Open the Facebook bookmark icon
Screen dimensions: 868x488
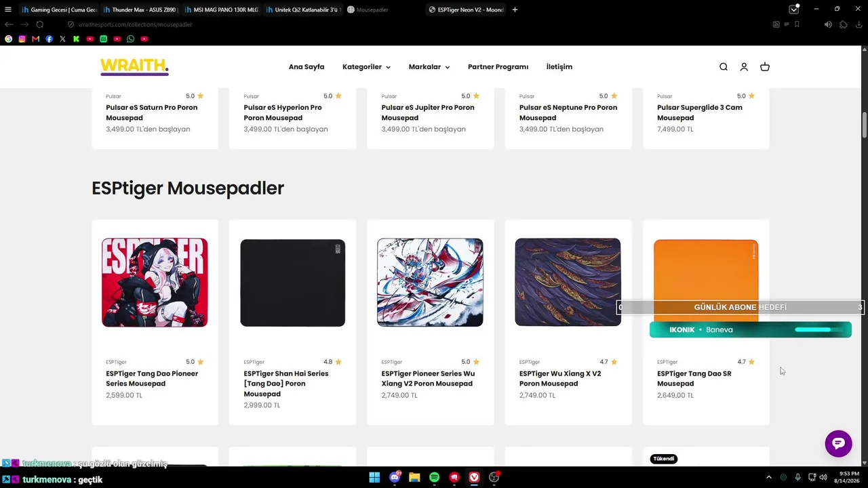click(x=49, y=39)
